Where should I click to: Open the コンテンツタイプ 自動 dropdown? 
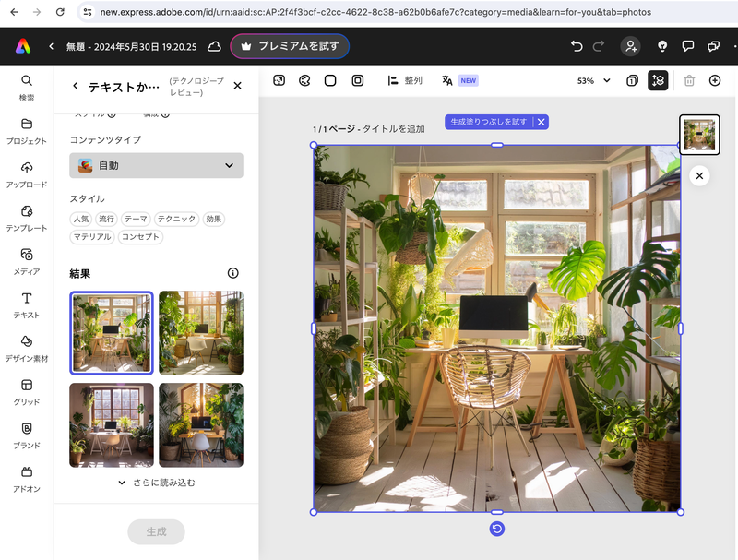click(x=155, y=165)
